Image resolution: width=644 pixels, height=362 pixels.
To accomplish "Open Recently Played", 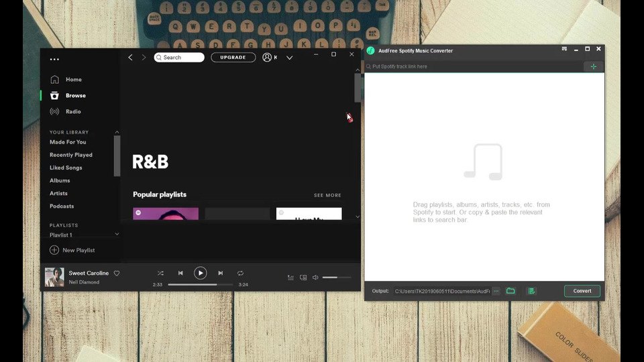I will coord(70,155).
